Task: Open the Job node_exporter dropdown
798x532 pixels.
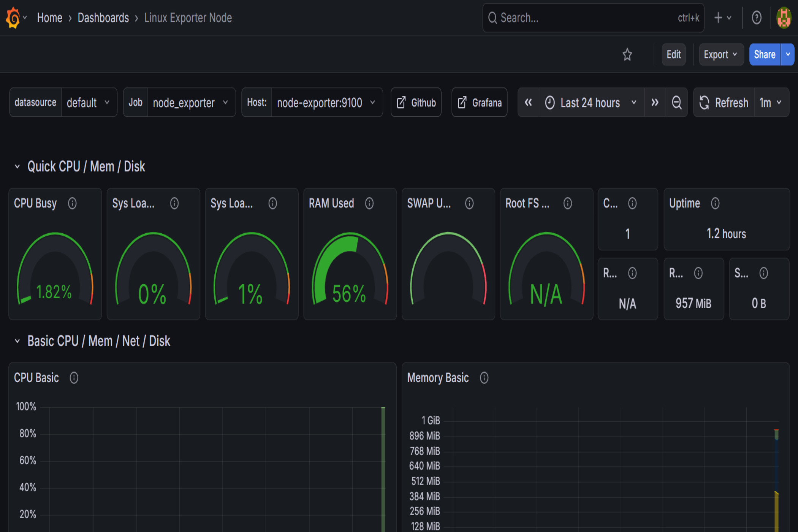Action: [191, 103]
